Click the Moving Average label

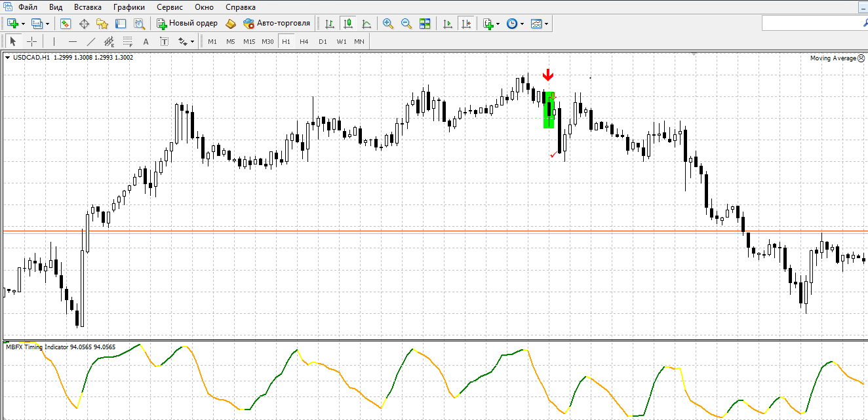(833, 58)
